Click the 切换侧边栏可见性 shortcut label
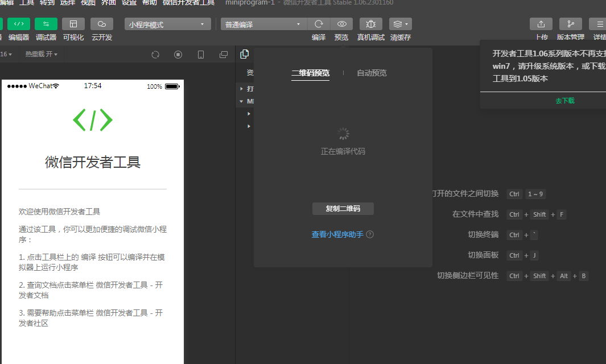Image resolution: width=606 pixels, height=364 pixels. point(468,275)
